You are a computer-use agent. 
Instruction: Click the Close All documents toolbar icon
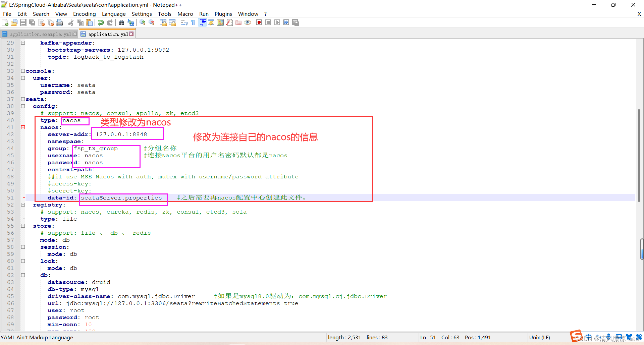(x=51, y=22)
